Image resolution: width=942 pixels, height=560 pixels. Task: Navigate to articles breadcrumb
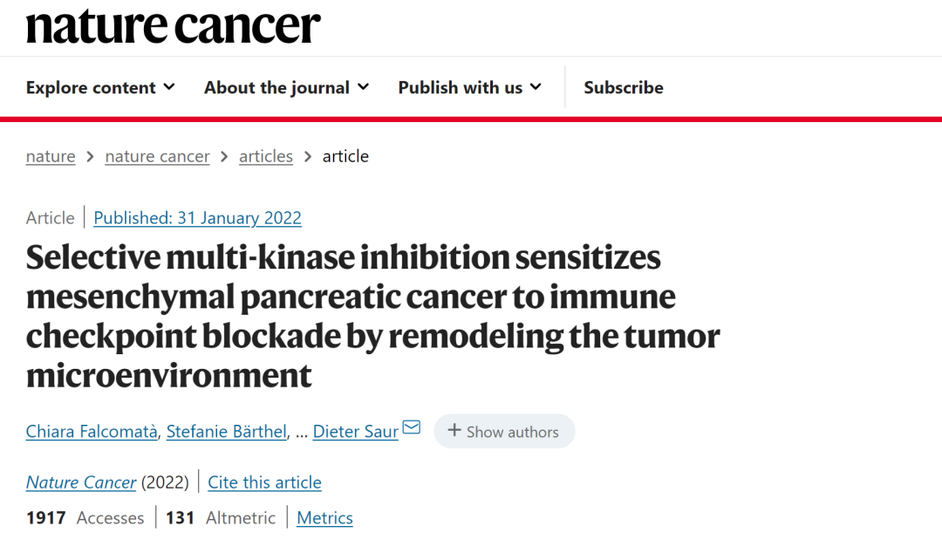(265, 156)
